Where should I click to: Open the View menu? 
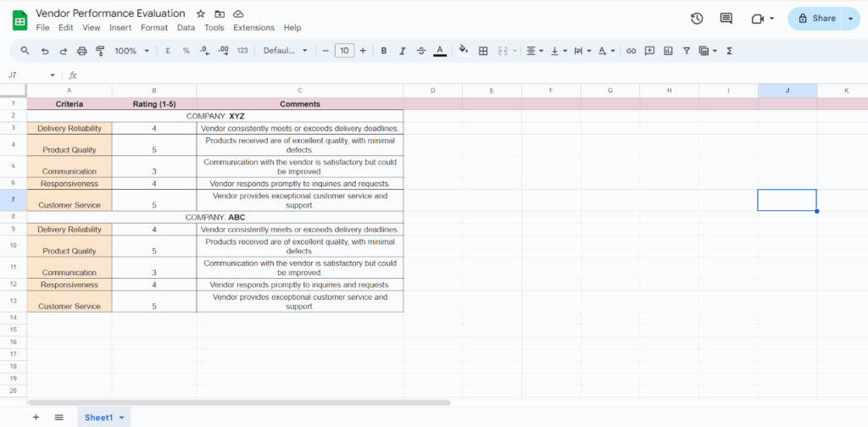pos(92,28)
